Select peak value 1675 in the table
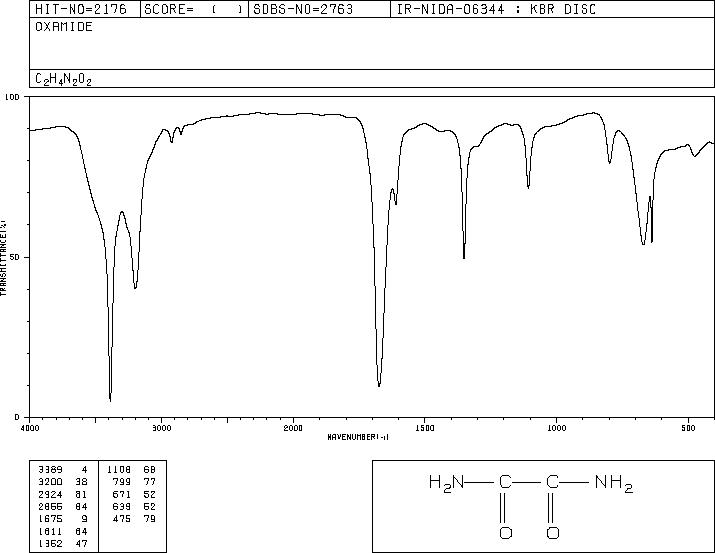 click(51, 519)
